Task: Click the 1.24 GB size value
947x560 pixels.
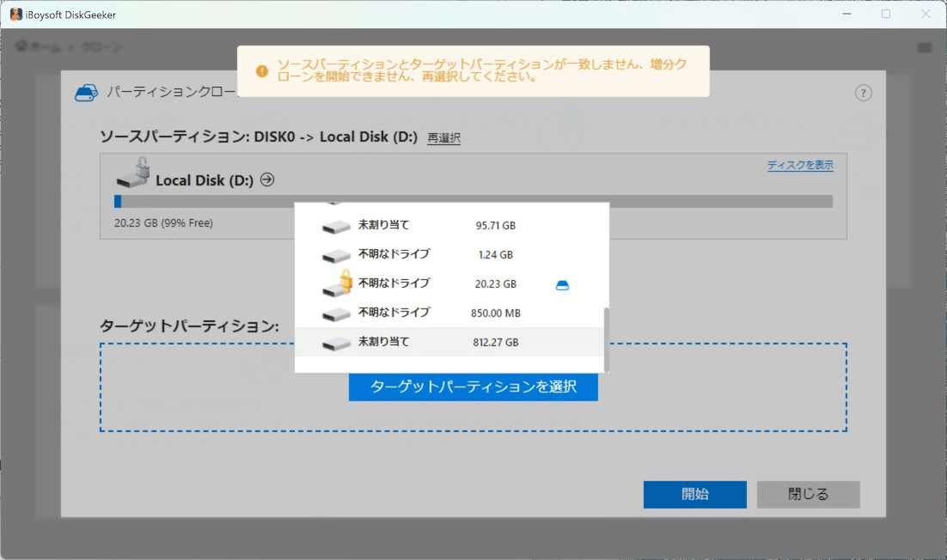Action: [495, 254]
